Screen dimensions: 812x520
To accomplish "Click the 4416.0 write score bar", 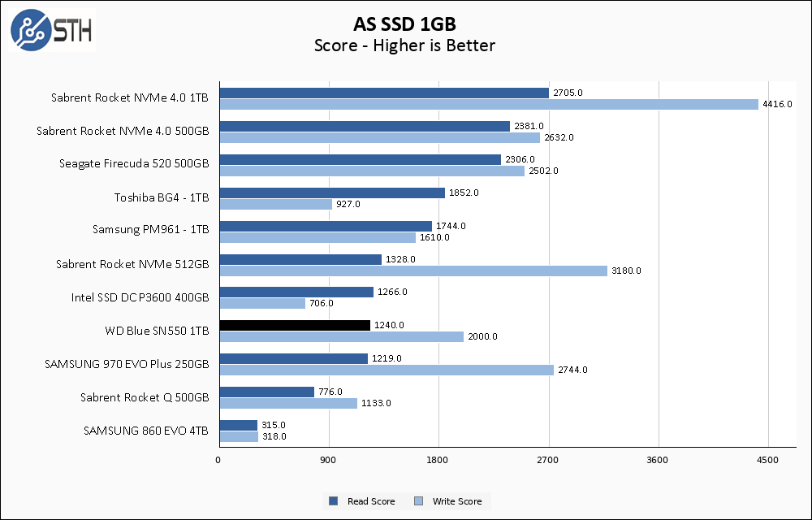I will 489,104.
